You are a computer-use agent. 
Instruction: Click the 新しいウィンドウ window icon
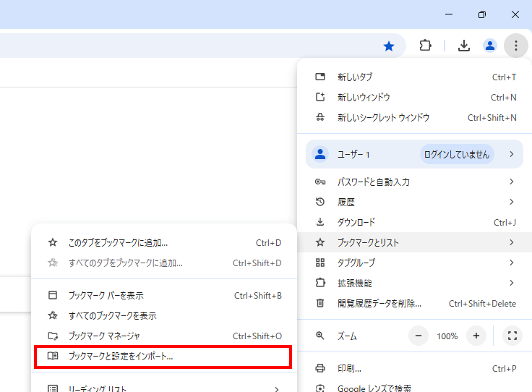pos(320,97)
